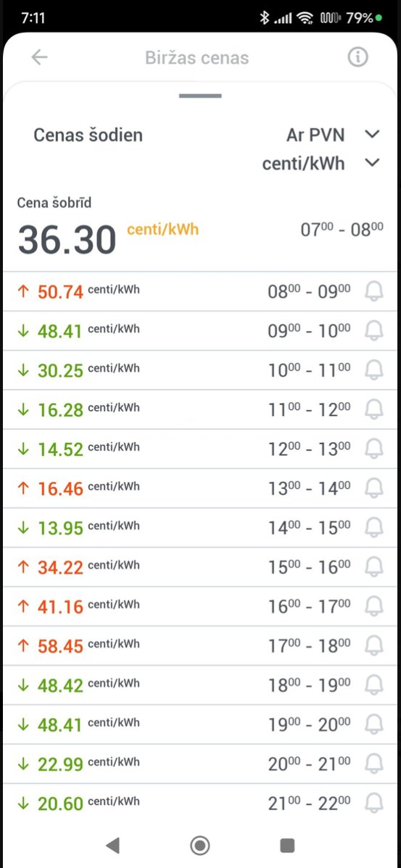The width and height of the screenshot is (401, 868).
Task: Tap the back arrow icon
Action: pyautogui.click(x=39, y=57)
